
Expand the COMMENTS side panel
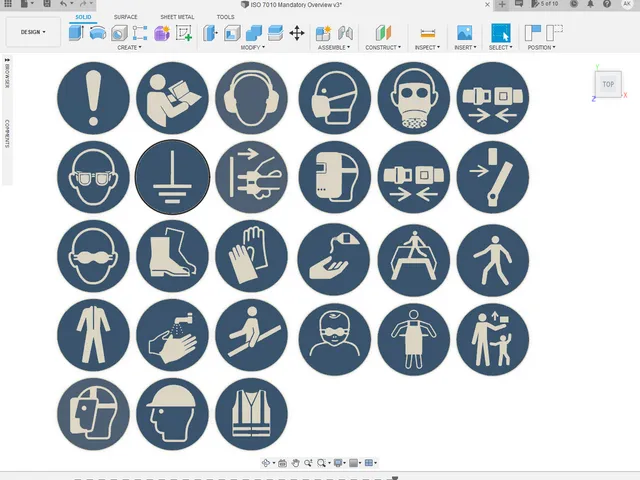[7, 133]
